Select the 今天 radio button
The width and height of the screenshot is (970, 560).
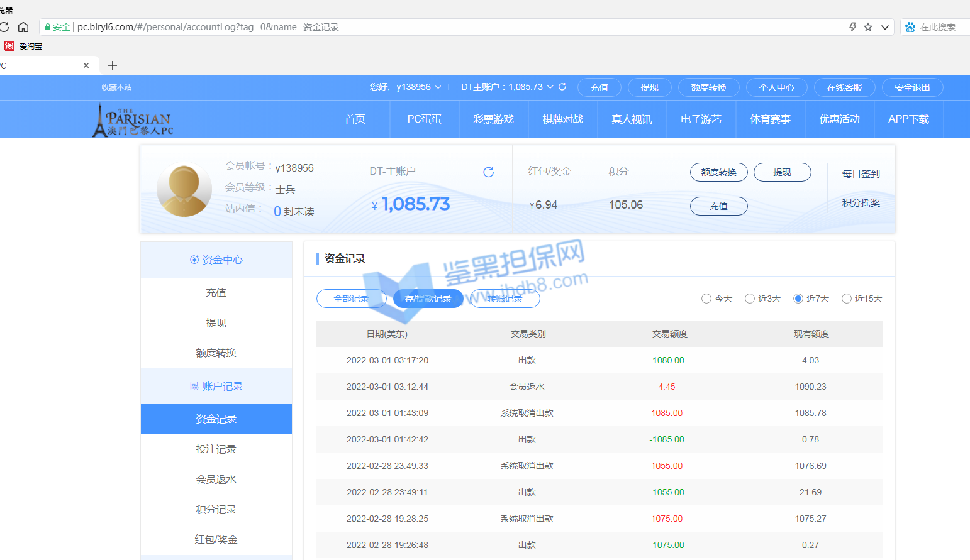[x=706, y=299]
